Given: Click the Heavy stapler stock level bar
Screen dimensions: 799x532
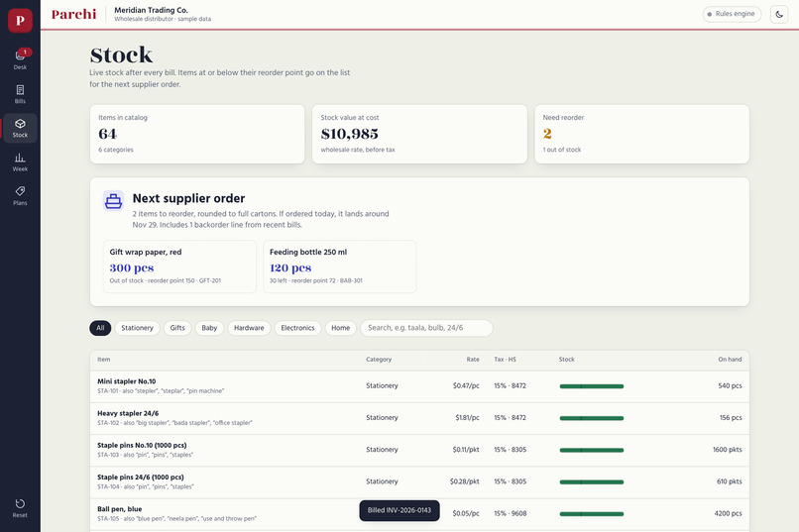Looking at the screenshot, I should (x=592, y=418).
